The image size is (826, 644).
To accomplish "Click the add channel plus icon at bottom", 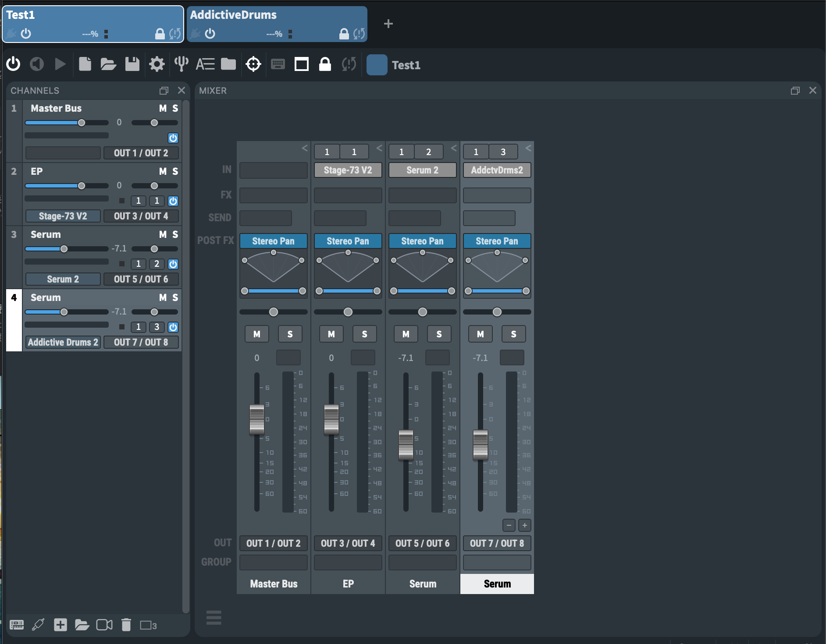I will [60, 625].
